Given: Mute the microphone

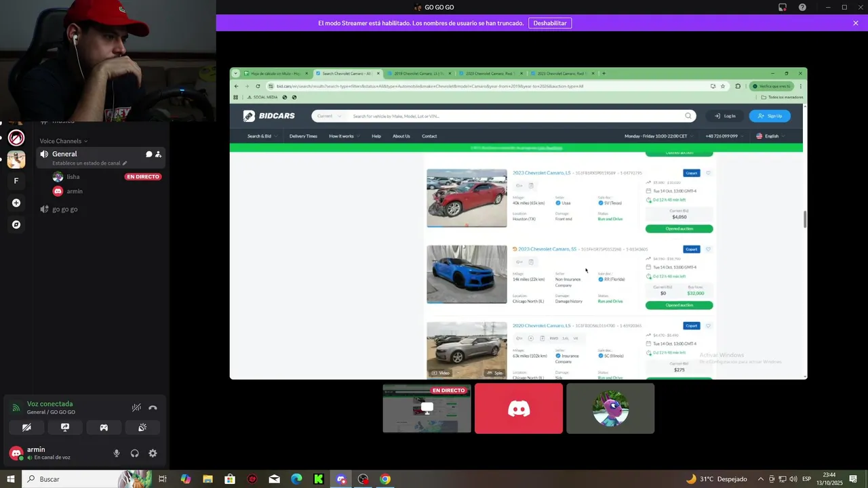Looking at the screenshot, I should (x=117, y=453).
